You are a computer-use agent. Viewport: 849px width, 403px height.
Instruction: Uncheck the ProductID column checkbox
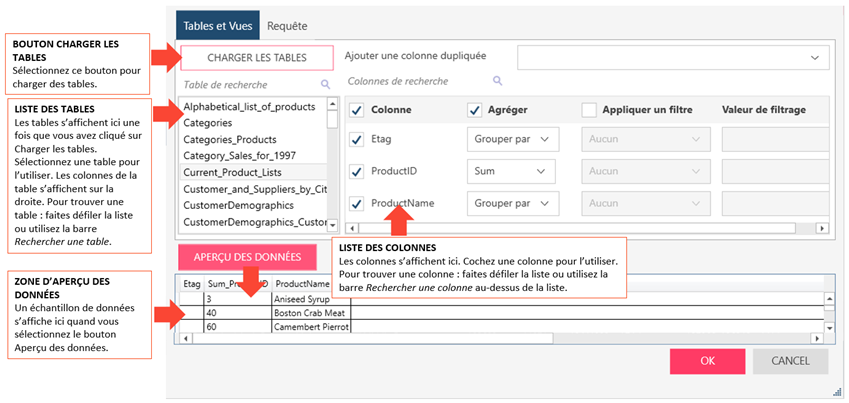[357, 171]
